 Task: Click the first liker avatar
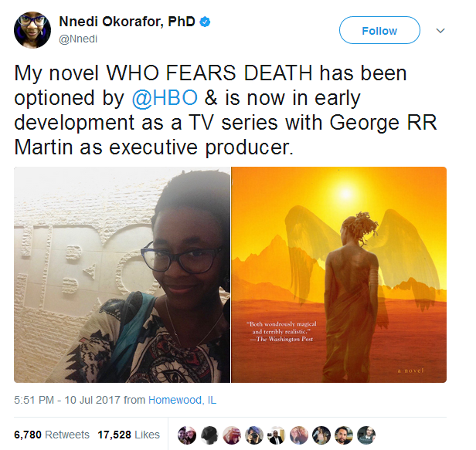tap(187, 435)
